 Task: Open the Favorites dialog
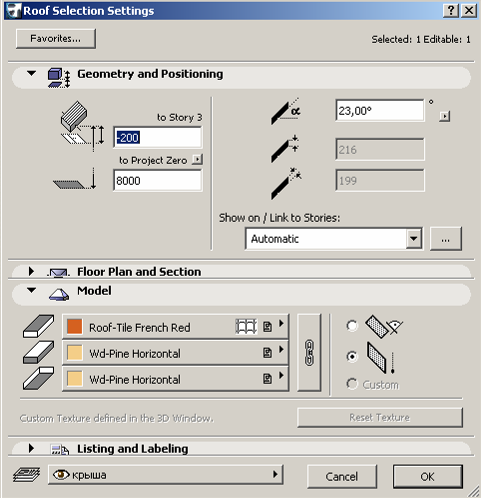(56, 39)
